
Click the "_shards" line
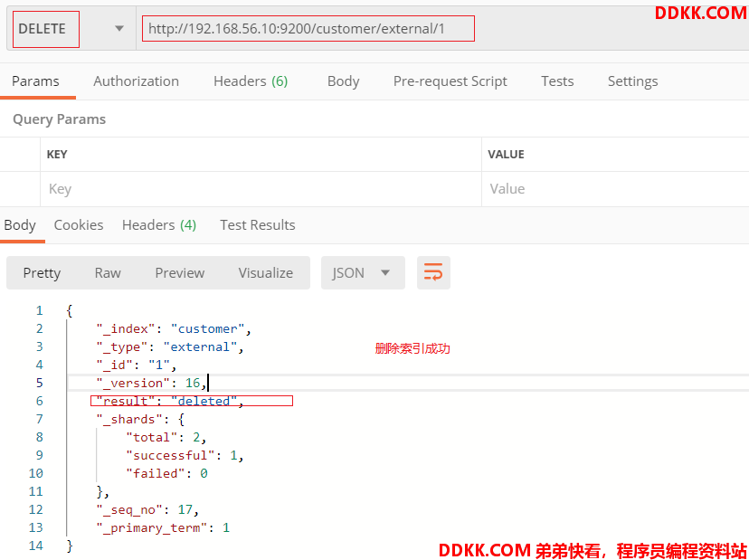point(140,419)
